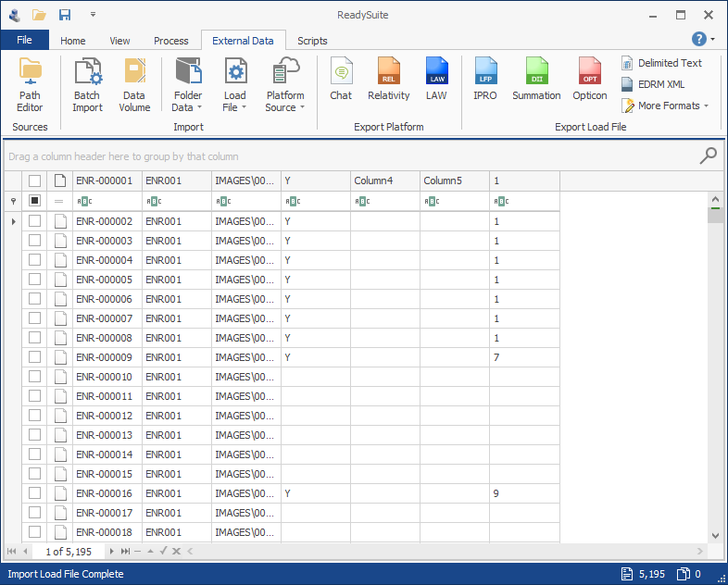
Task: Select the External Data tab
Action: tap(243, 41)
